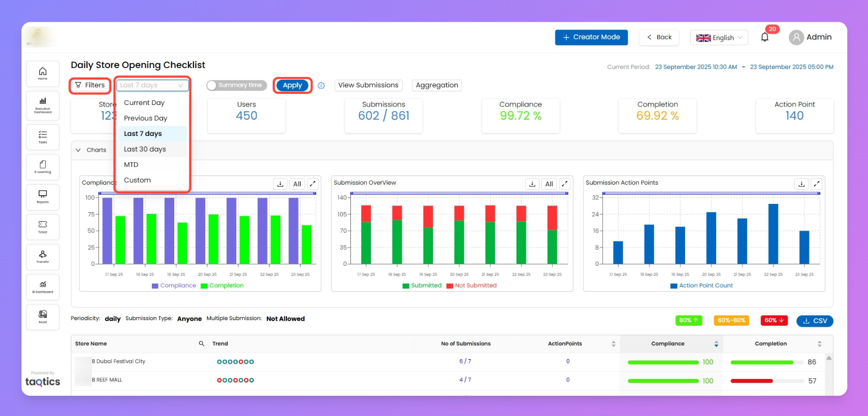Download the Submission Action Points chart
The width and height of the screenshot is (868, 416).
tap(801, 184)
